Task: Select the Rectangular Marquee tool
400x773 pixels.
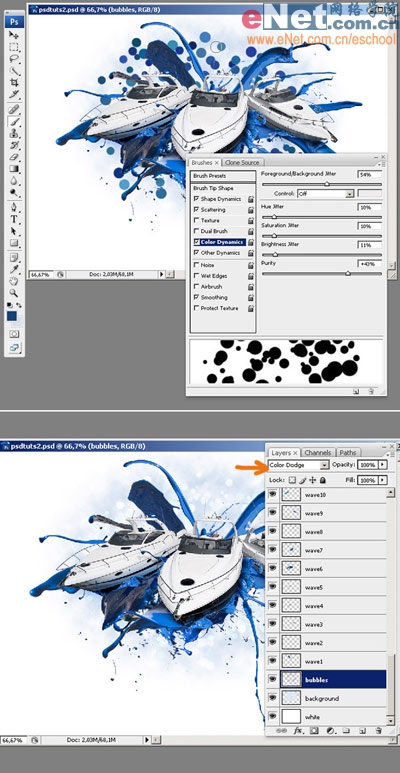Action: (x=14, y=47)
